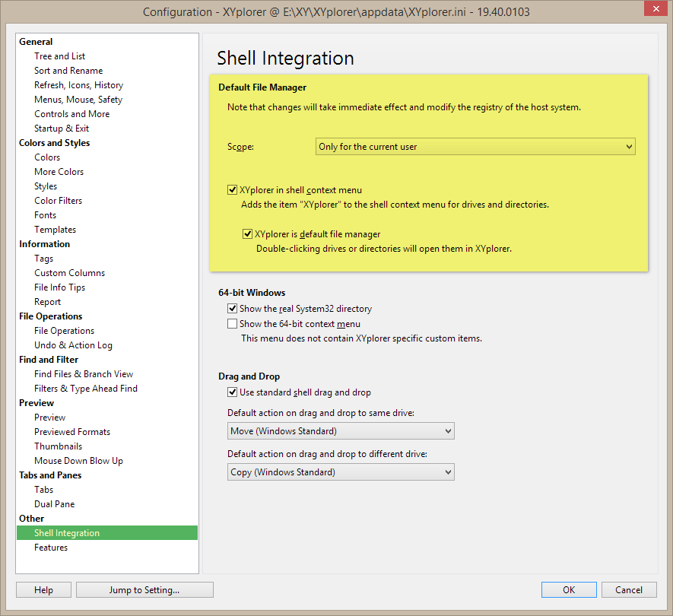Switch to Dual Pane settings
Viewport: 673px width, 616px height.
(54, 504)
